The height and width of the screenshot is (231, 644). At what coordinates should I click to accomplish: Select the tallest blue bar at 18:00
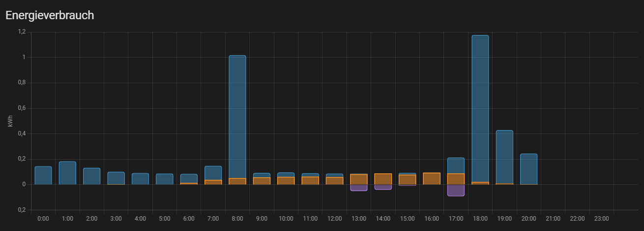pos(480,108)
